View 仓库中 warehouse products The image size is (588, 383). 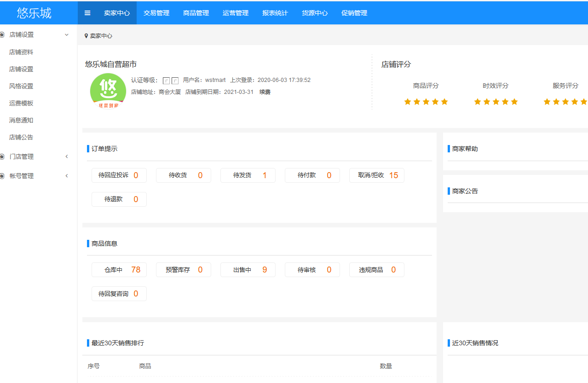point(119,269)
